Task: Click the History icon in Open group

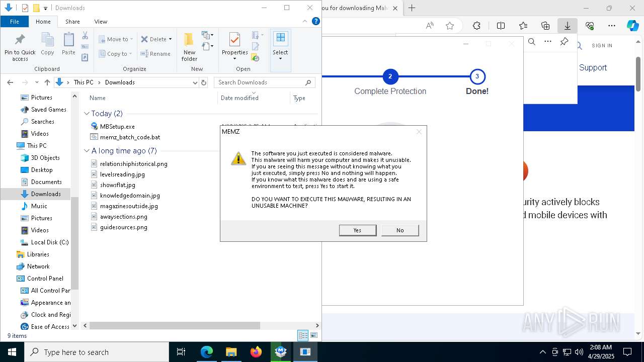Action: [x=256, y=58]
